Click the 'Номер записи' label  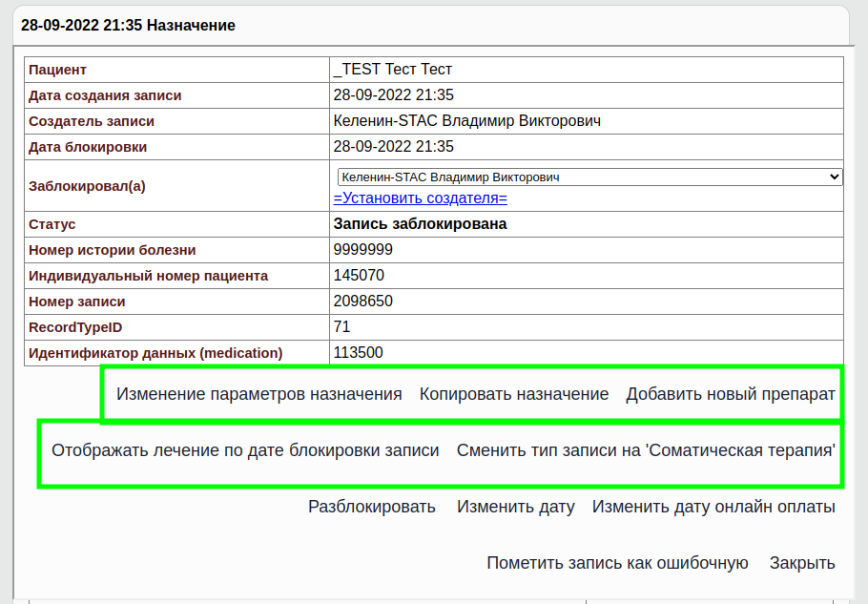(77, 302)
